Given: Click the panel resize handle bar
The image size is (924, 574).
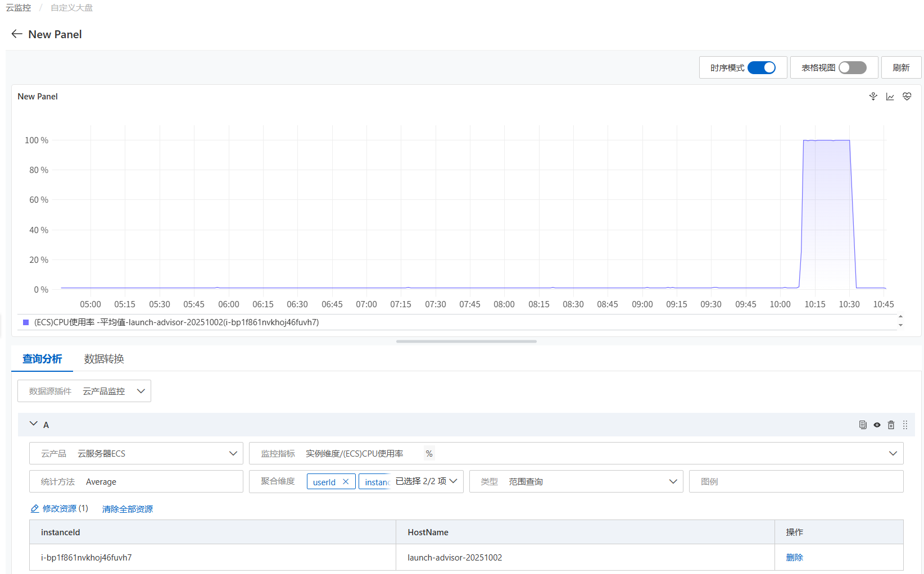Looking at the screenshot, I should point(466,341).
